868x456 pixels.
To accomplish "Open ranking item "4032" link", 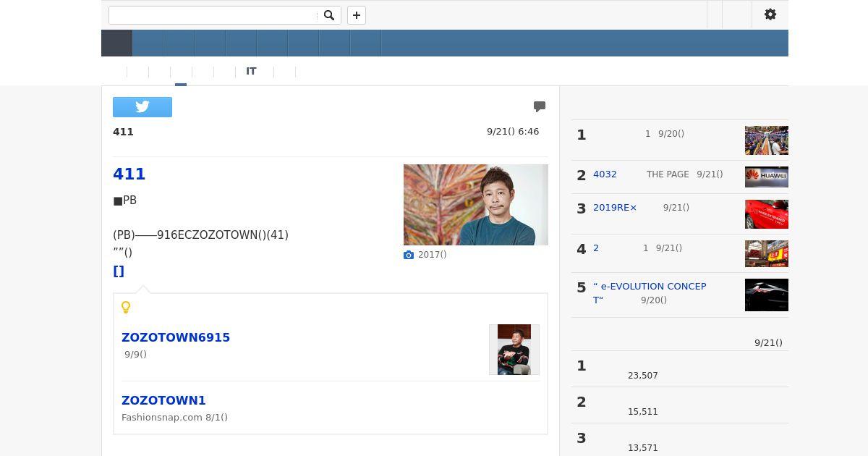I will click(605, 174).
